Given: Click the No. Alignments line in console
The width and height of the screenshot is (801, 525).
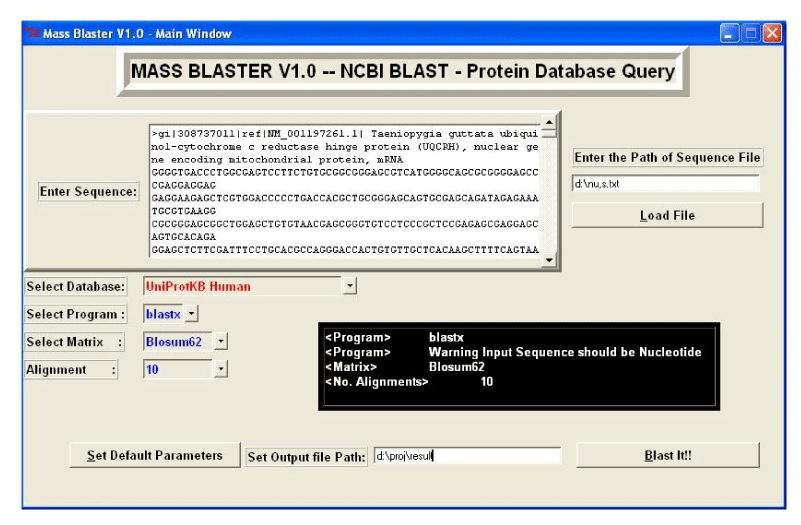Looking at the screenshot, I should (409, 381).
